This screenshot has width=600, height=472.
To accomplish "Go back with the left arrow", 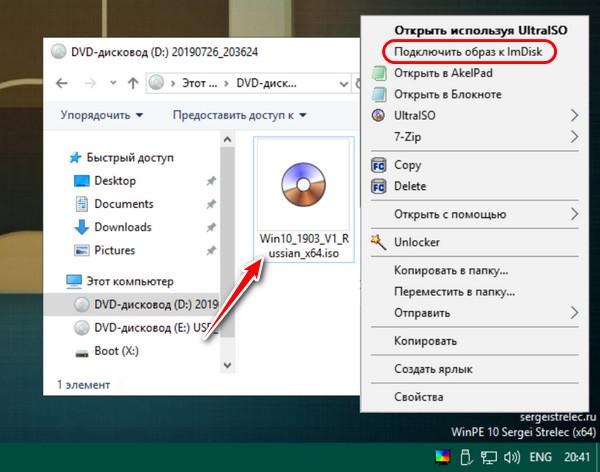I will tap(62, 83).
